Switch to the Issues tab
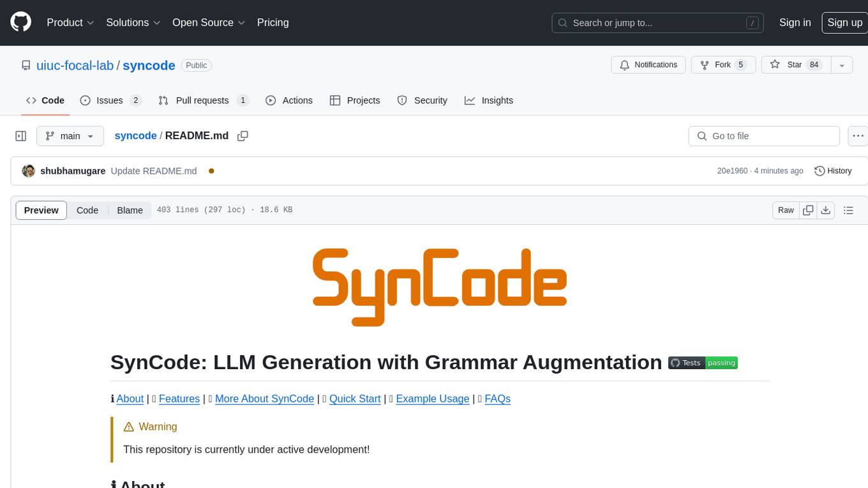The width and height of the screenshot is (868, 488). click(x=110, y=100)
